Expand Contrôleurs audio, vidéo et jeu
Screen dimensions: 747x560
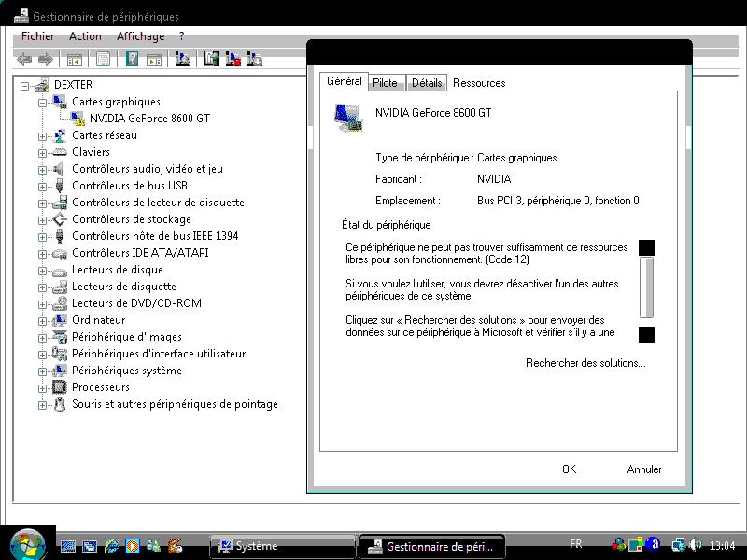(x=42, y=170)
